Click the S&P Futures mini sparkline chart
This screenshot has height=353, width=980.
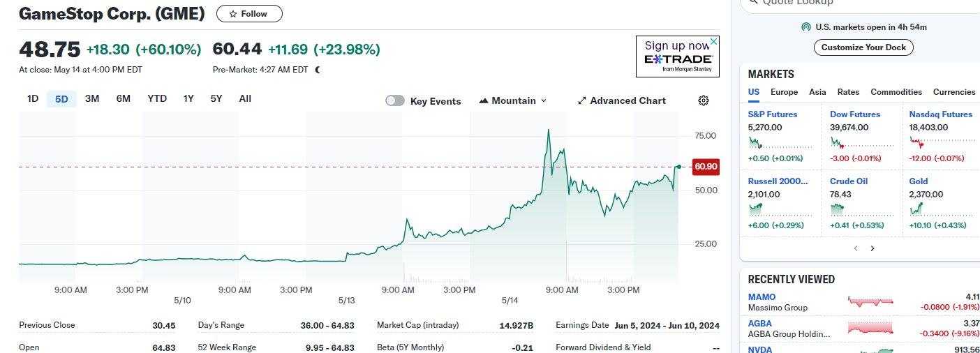[780, 142]
